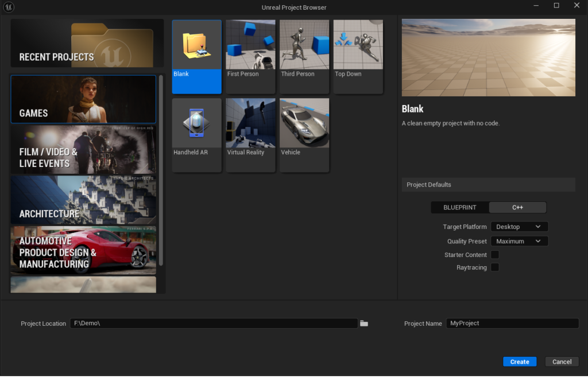588x378 pixels.
Task: Select the Film / Video & Live Events category
Action: pyautogui.click(x=83, y=150)
